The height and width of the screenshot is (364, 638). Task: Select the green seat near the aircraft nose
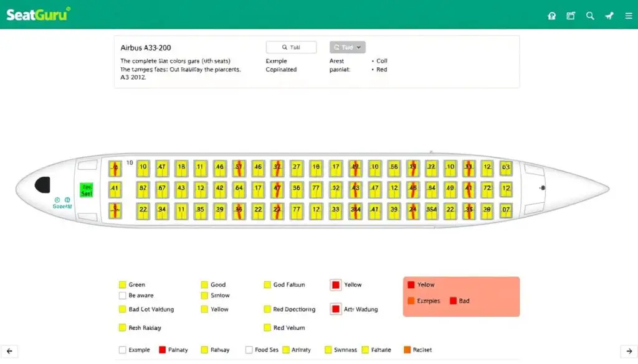coord(85,188)
